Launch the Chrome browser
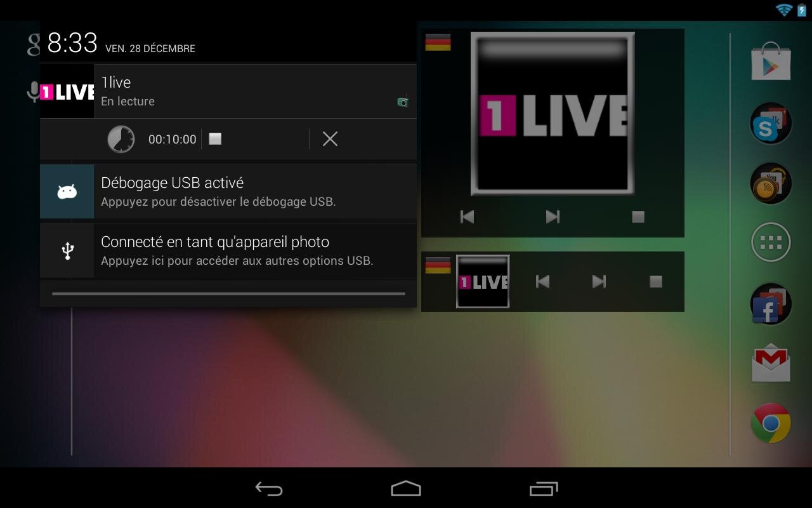The width and height of the screenshot is (812, 508). (771, 423)
